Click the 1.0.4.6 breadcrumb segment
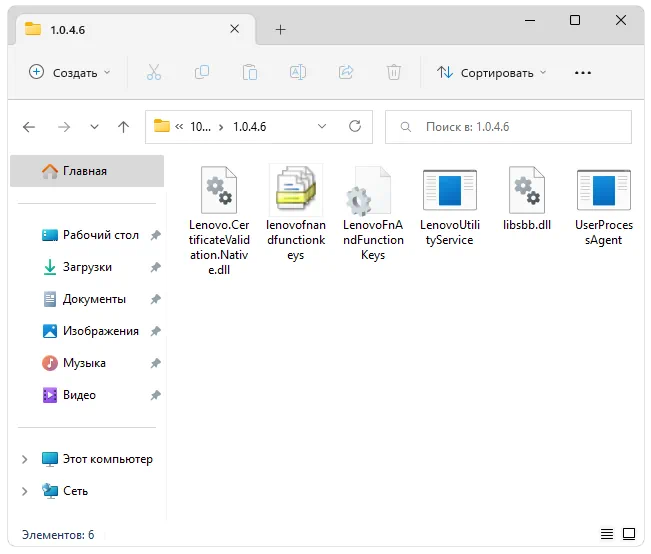 pyautogui.click(x=250, y=127)
